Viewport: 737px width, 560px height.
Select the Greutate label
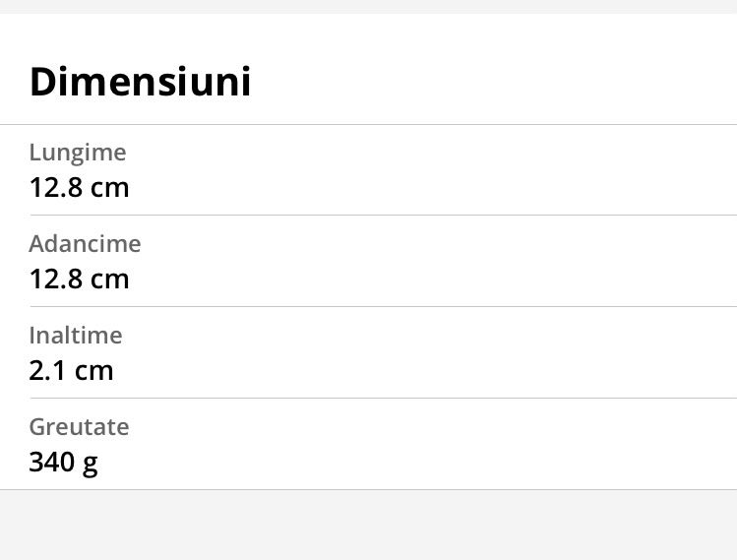click(79, 426)
